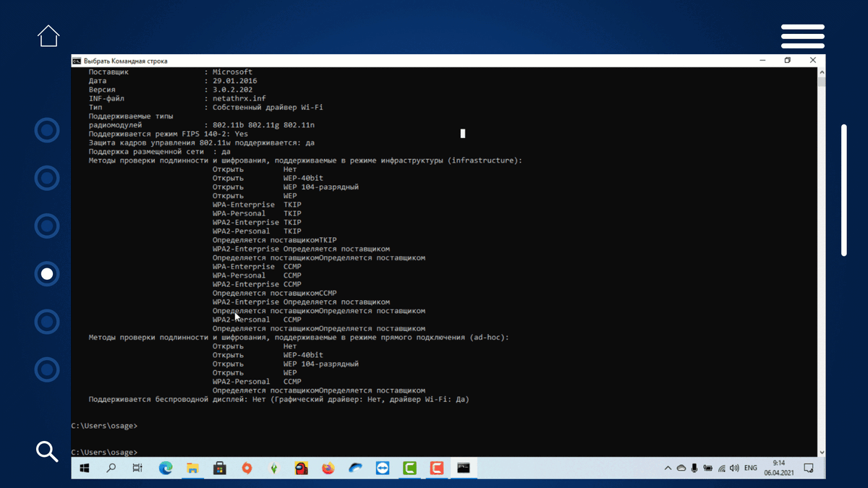Select the fifth navigation dot on left
The image size is (868, 488).
pos(47,322)
